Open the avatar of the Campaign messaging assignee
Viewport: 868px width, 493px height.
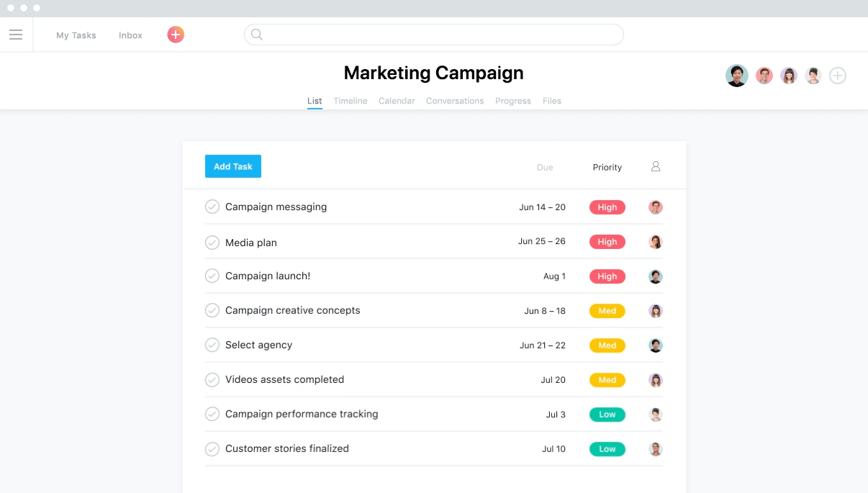655,207
